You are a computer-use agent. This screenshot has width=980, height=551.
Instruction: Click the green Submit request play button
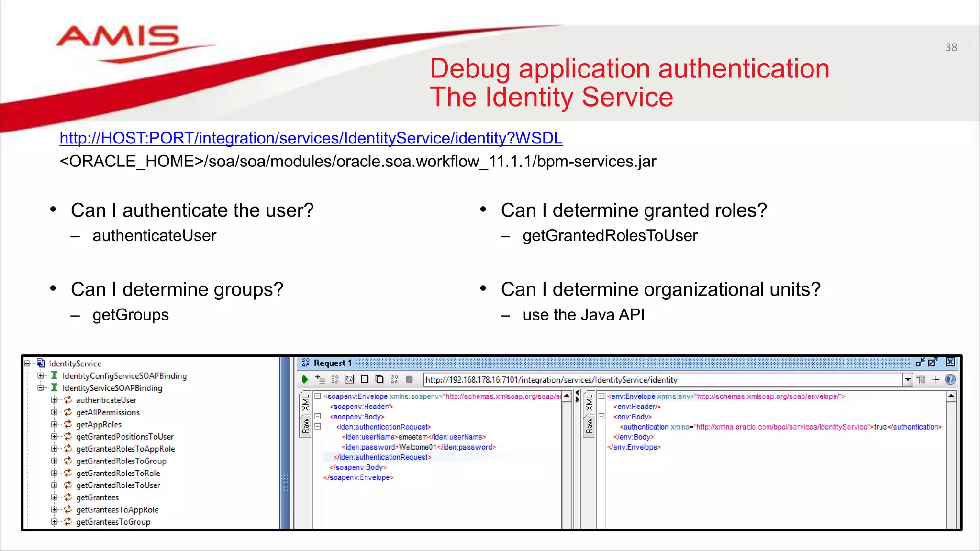pos(305,379)
